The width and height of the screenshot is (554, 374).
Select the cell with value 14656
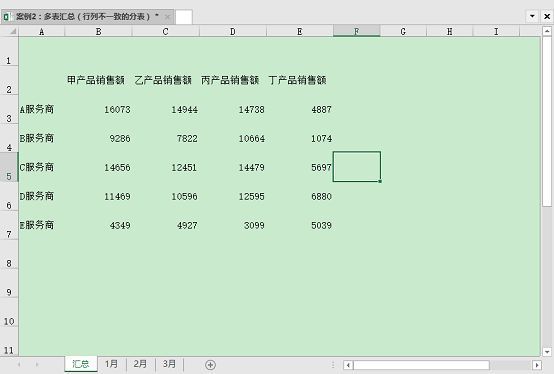click(98, 167)
